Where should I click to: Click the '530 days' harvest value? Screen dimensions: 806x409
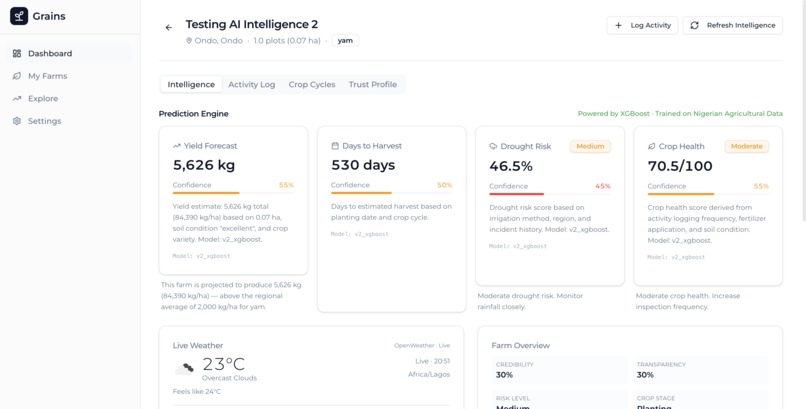363,165
